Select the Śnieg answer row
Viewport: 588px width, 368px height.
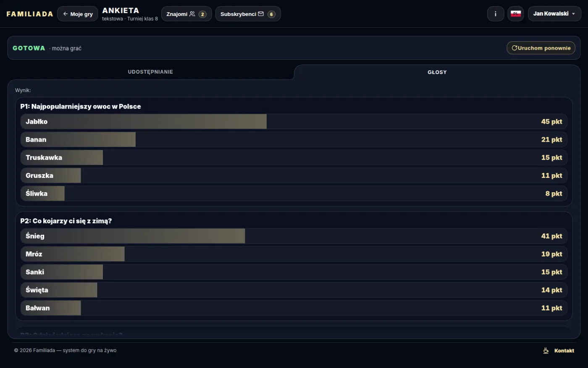[x=294, y=236]
